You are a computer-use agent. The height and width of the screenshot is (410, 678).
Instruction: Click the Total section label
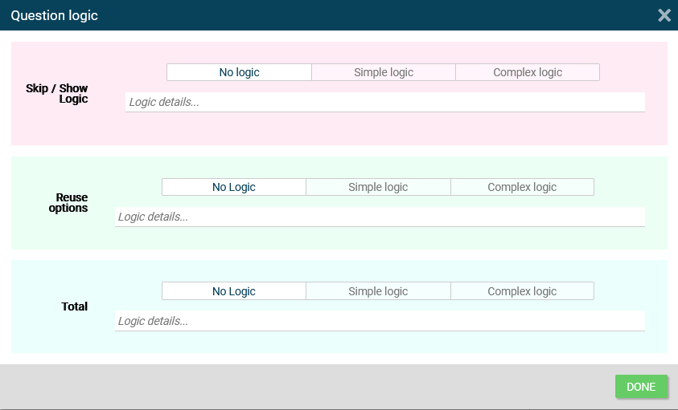[x=74, y=307]
